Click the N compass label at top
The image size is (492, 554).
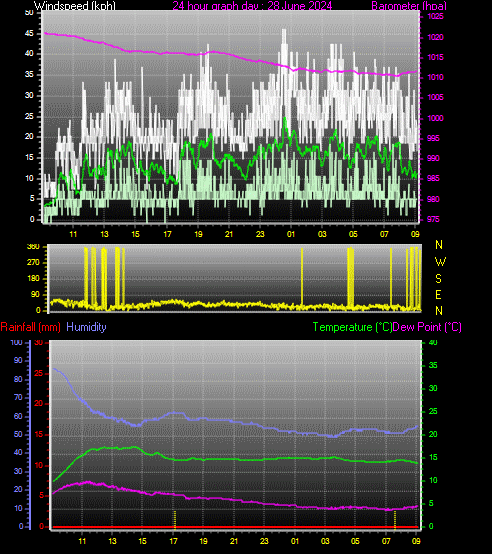(439, 244)
